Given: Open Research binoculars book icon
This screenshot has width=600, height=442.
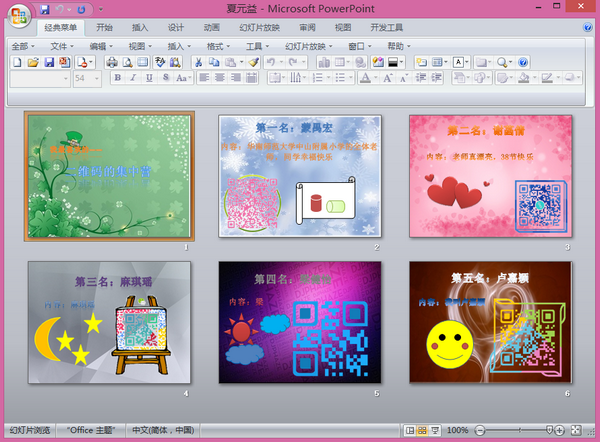Looking at the screenshot, I should 175,62.
